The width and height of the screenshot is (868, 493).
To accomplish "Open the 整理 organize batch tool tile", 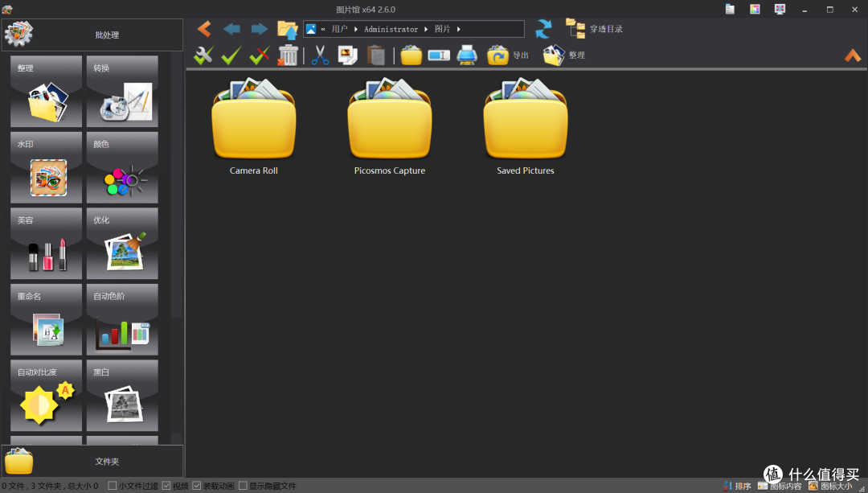I will tap(46, 92).
